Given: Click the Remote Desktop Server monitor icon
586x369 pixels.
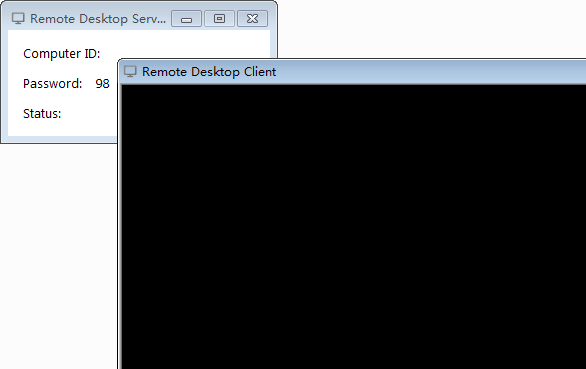Looking at the screenshot, I should click(18, 18).
